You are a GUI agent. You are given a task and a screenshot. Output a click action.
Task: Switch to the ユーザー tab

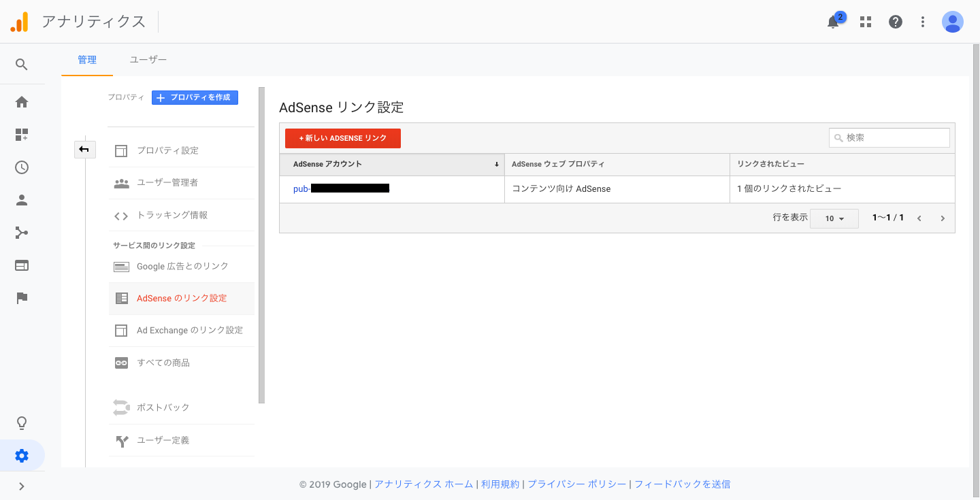tap(148, 60)
